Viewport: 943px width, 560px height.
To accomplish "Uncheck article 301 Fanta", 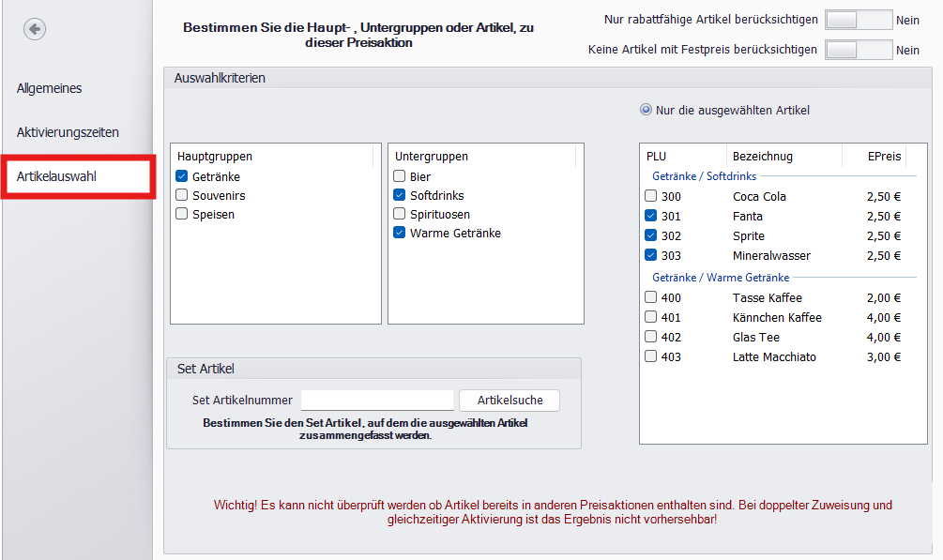I will coord(651,216).
